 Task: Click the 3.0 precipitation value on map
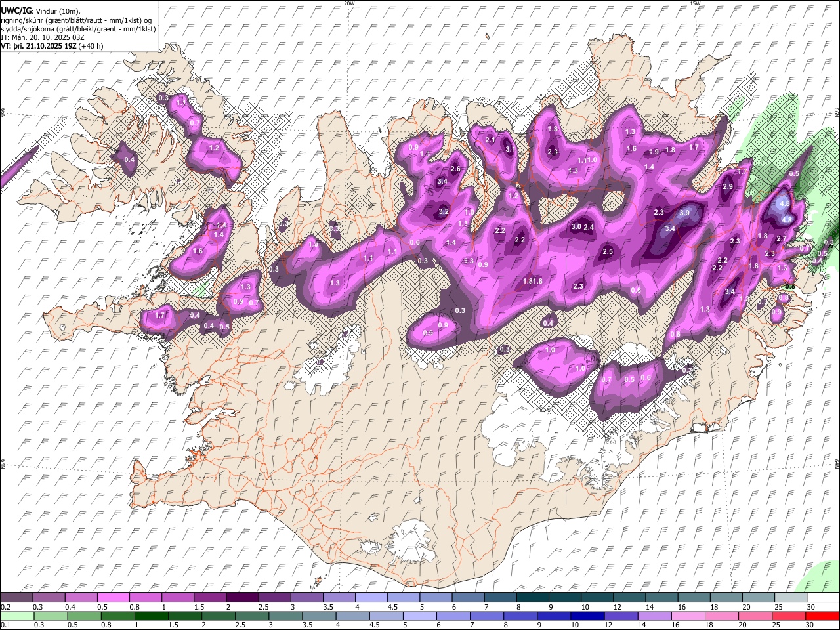click(576, 226)
